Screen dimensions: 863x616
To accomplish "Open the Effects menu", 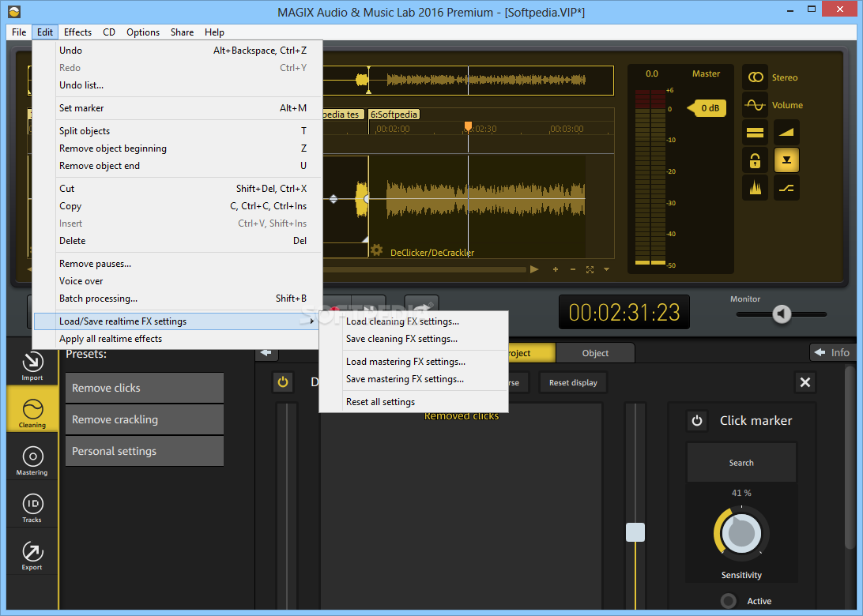I will [x=77, y=32].
